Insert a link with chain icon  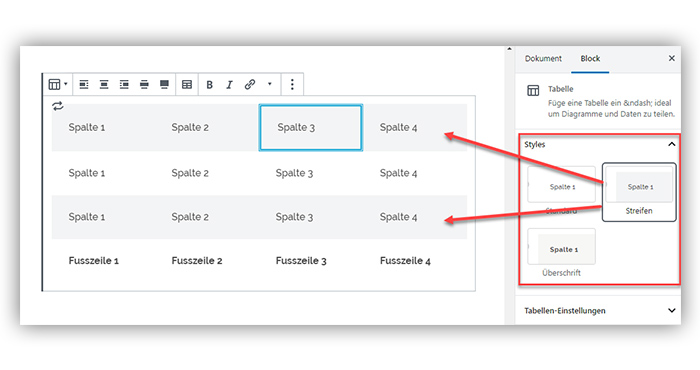250,84
